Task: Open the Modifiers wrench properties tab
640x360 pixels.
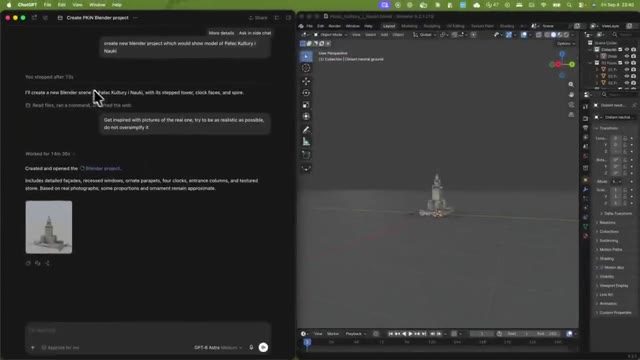Action: 586,190
